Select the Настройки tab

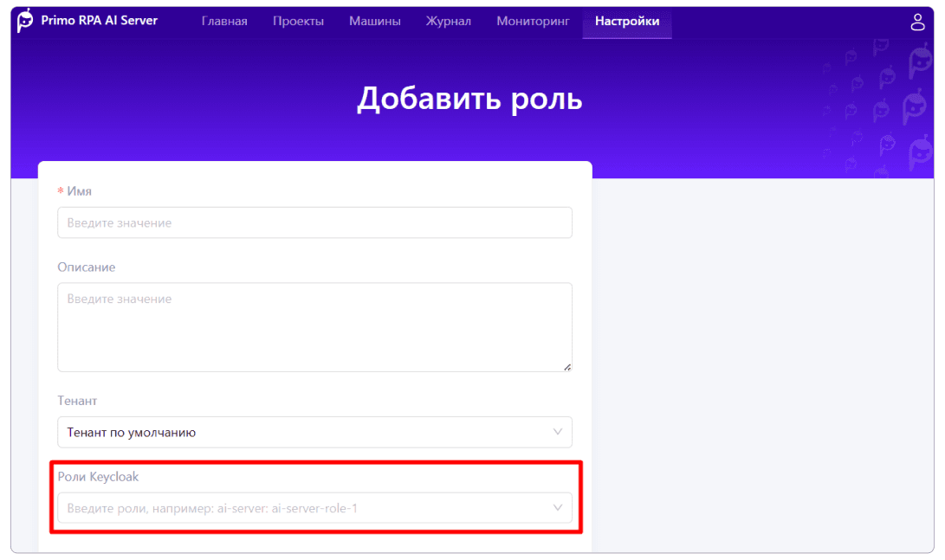(627, 22)
